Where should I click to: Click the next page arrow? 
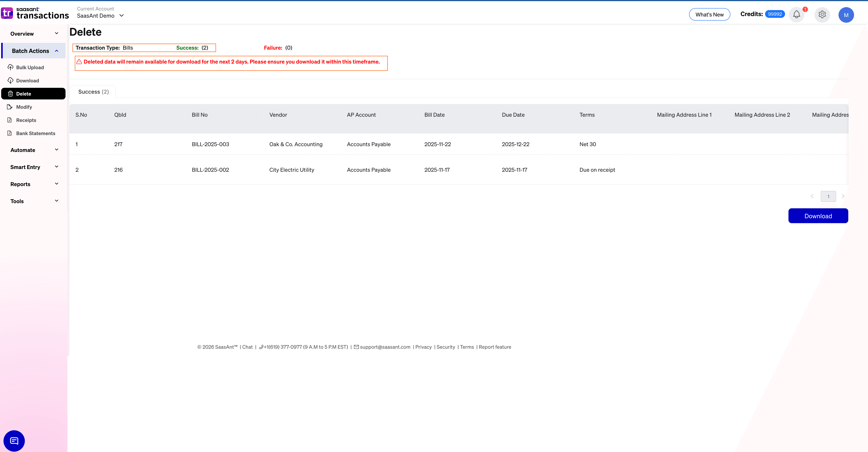(843, 196)
